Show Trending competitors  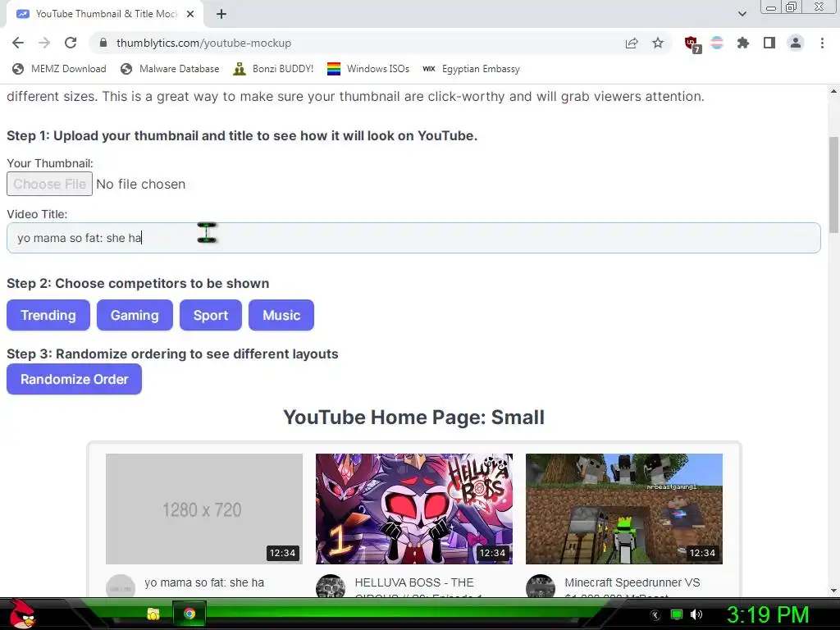click(x=48, y=315)
